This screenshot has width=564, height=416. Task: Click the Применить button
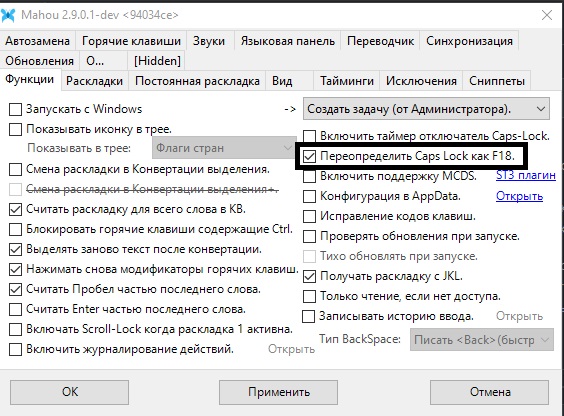click(278, 392)
